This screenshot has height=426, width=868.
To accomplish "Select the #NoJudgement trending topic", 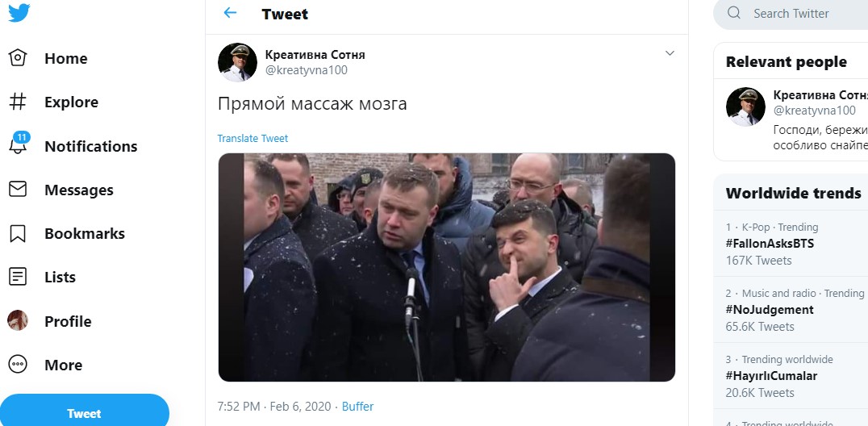I will (x=770, y=310).
